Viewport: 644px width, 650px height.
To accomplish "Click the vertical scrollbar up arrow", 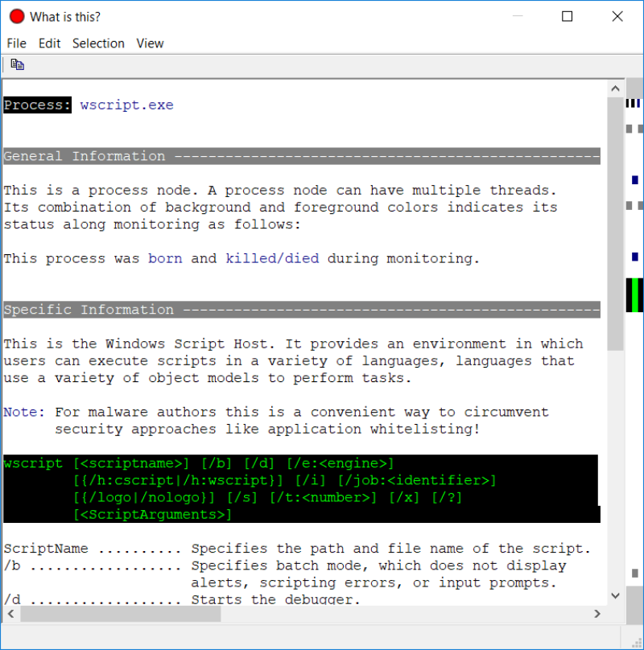I will (615, 88).
